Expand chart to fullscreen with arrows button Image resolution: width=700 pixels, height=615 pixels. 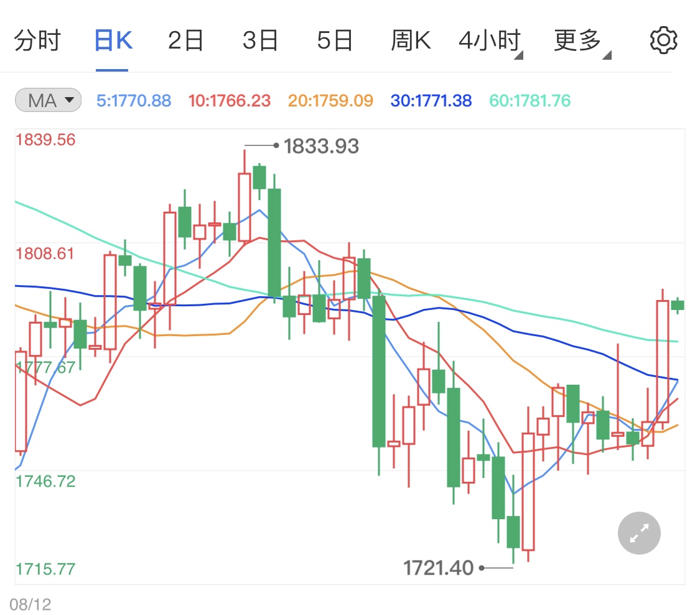(x=639, y=533)
